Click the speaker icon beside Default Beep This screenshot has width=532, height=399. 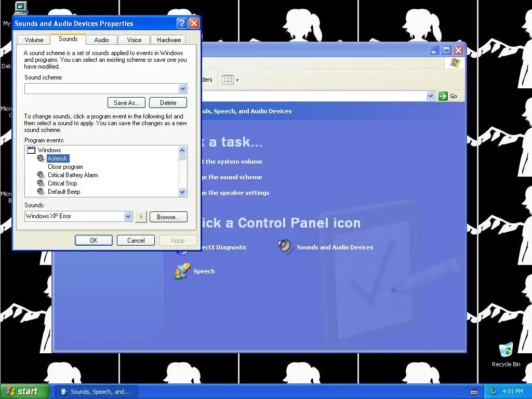click(x=41, y=192)
